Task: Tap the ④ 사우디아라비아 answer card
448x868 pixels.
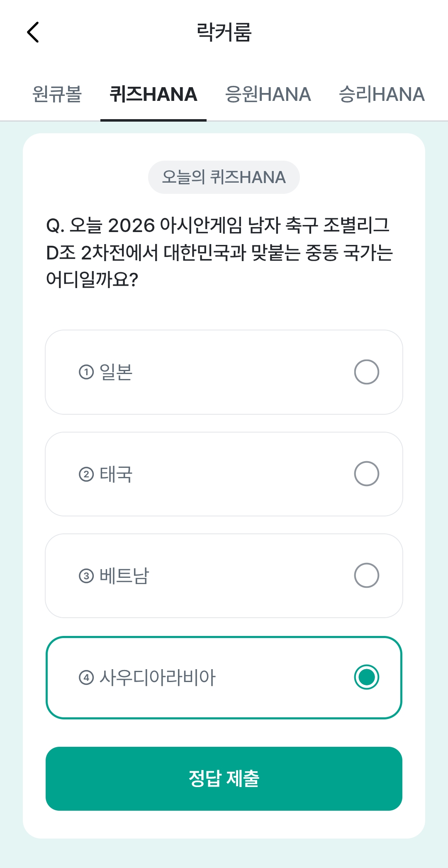Action: [x=224, y=677]
